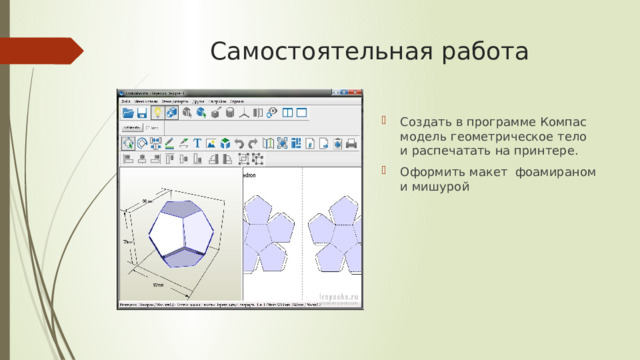Viewport: 640px width, 360px height.
Task: Toggle the blue cubes texture display button
Action: coord(171,113)
